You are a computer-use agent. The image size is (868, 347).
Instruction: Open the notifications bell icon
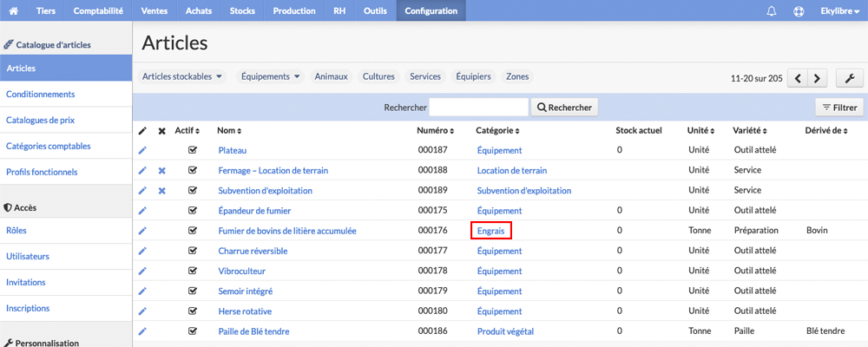click(771, 10)
